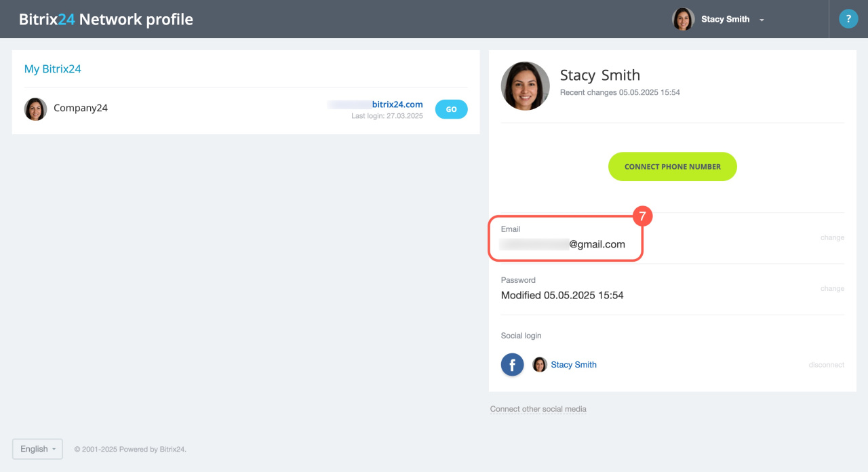
Task: Open the Stacy Smith Facebook profile link
Action: [x=574, y=365]
